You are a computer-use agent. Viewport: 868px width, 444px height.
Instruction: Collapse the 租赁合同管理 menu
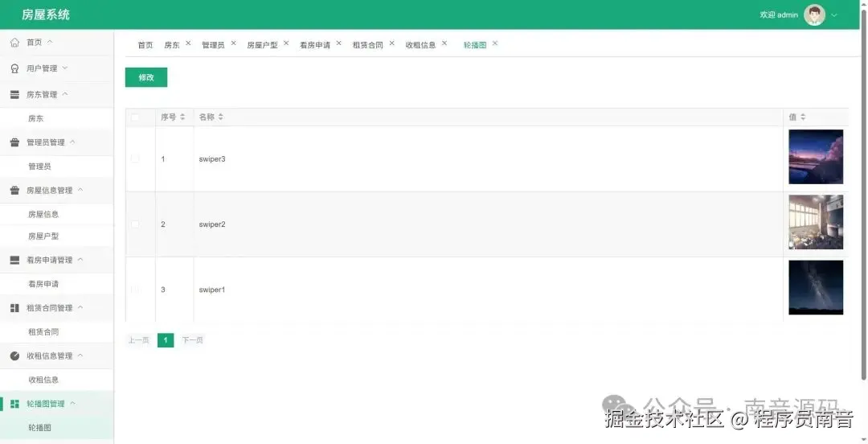point(80,307)
